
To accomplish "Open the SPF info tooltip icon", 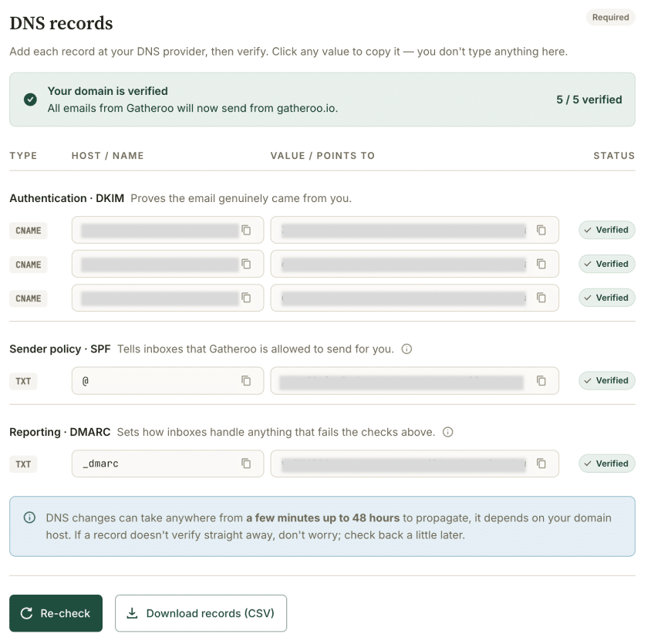I will click(407, 349).
